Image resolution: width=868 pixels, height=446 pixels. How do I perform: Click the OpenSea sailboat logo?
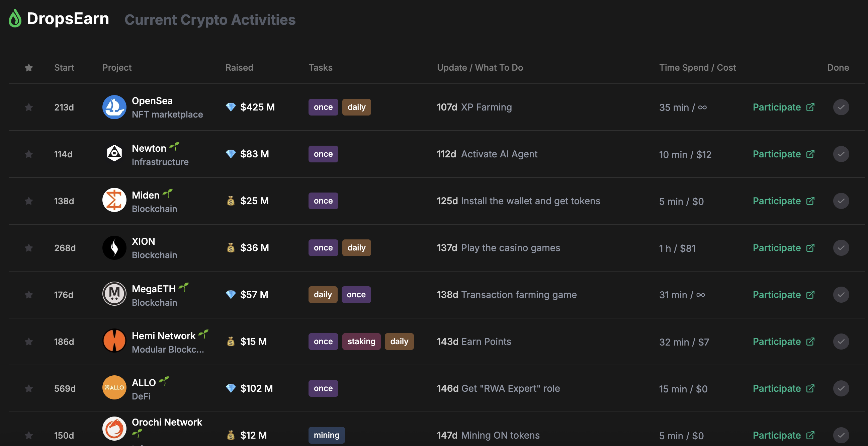pyautogui.click(x=114, y=107)
